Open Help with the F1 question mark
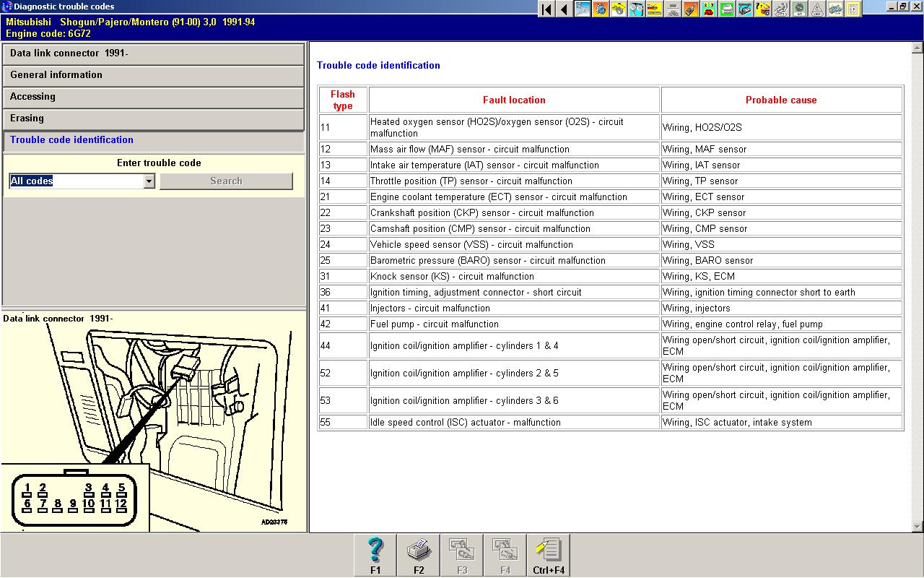The height and width of the screenshot is (578, 924). pyautogui.click(x=375, y=556)
